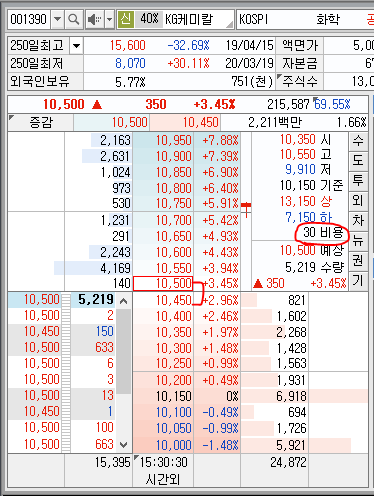Screen dimensions: 374x496
Task: Select the 도 side tab
Action: (x=358, y=161)
